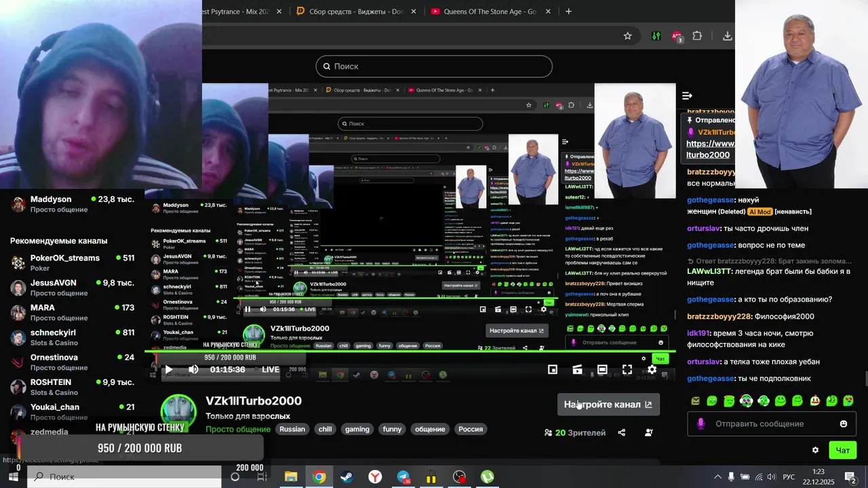Switch input language from РУС
Screen dimensions: 868x488
789,476
